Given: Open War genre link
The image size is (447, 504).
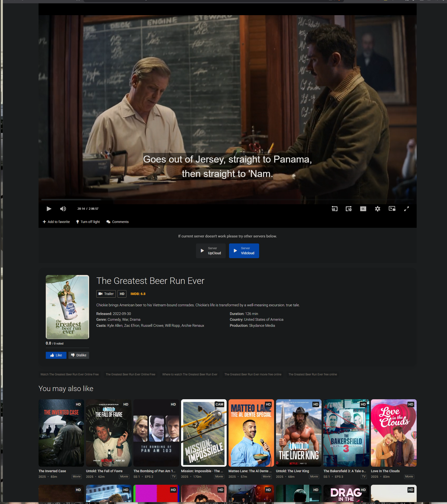Looking at the screenshot, I should pos(125,320).
